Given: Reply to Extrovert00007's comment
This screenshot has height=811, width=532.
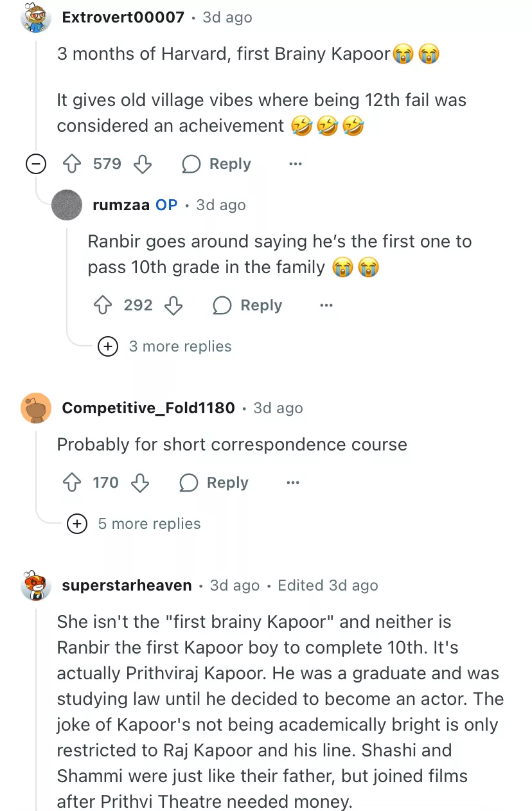Looking at the screenshot, I should (217, 165).
